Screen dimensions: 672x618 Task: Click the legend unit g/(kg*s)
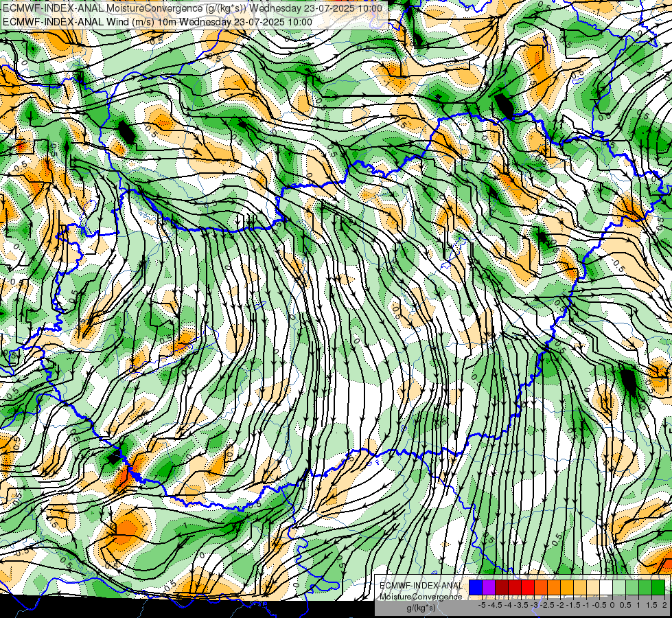(x=421, y=608)
